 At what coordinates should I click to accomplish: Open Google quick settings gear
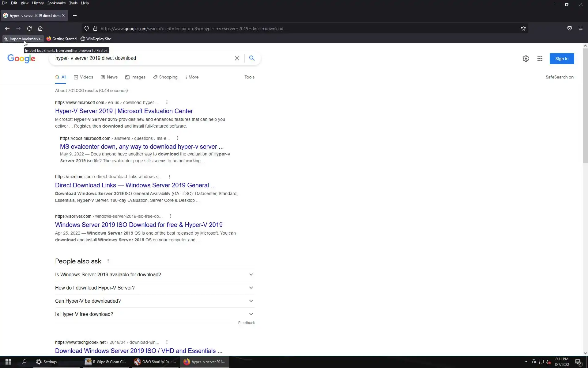tap(526, 59)
